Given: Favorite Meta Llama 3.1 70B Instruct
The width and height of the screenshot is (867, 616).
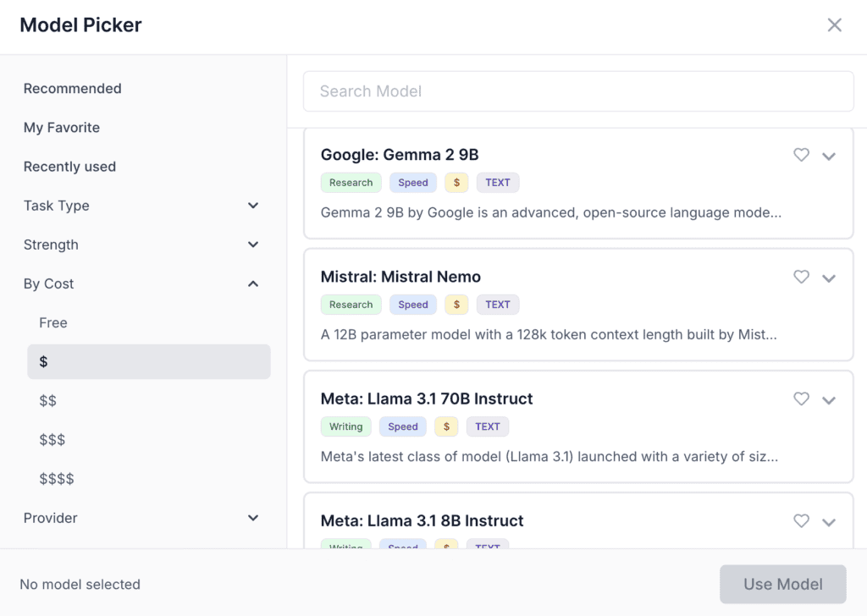Looking at the screenshot, I should [x=801, y=399].
